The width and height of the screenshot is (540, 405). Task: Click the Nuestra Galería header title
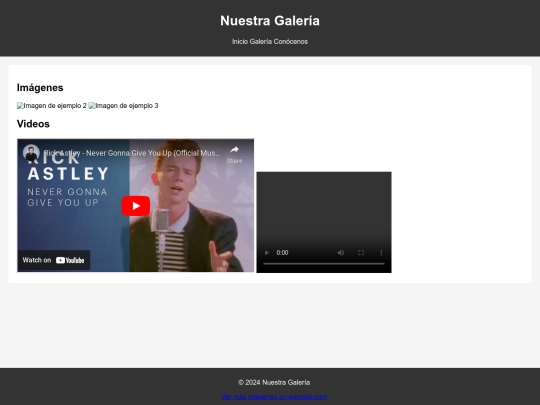(x=270, y=21)
